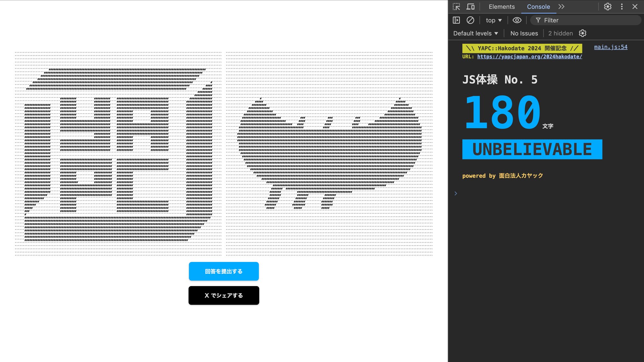Image resolution: width=644 pixels, height=362 pixels.
Task: Click 回答を提出する submit button
Action: coord(224,271)
